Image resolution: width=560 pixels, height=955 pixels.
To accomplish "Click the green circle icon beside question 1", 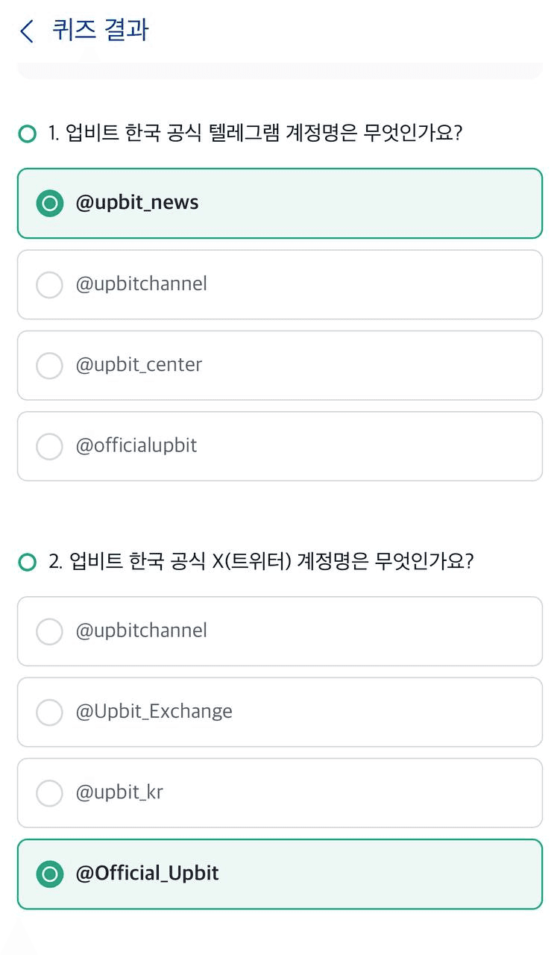I will coord(27,134).
